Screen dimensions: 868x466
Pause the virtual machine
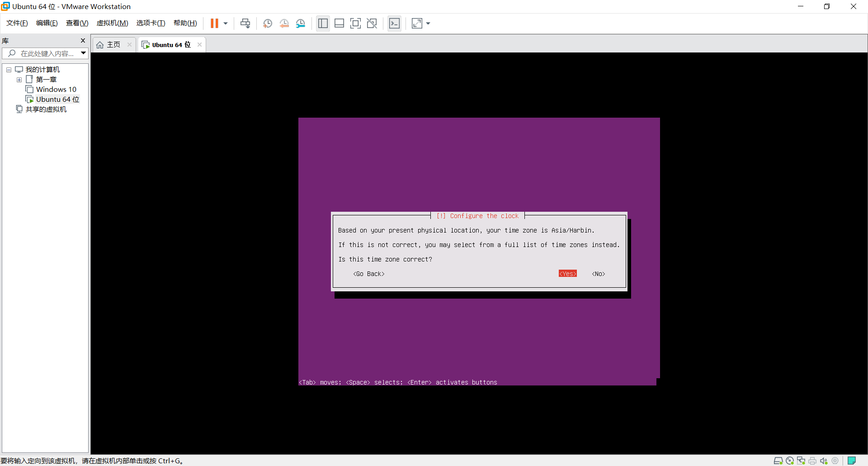[x=214, y=24]
